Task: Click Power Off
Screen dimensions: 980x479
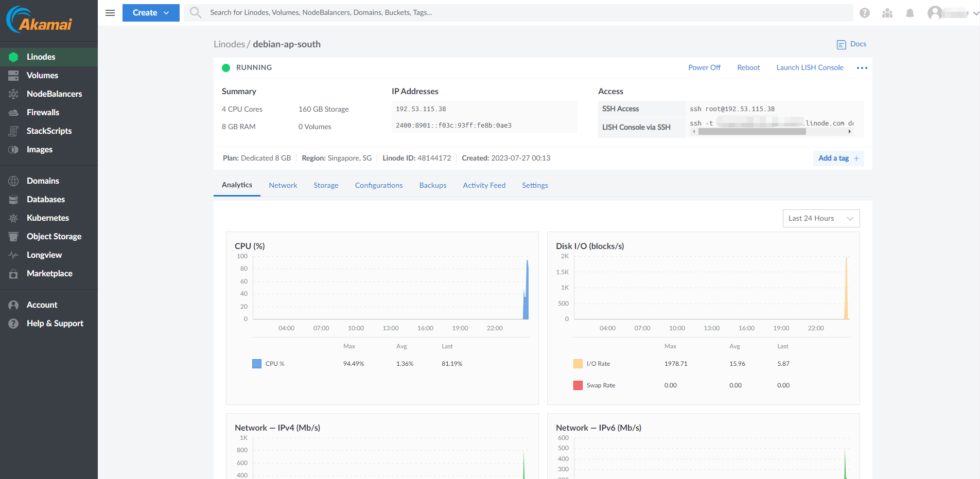Action: tap(705, 67)
